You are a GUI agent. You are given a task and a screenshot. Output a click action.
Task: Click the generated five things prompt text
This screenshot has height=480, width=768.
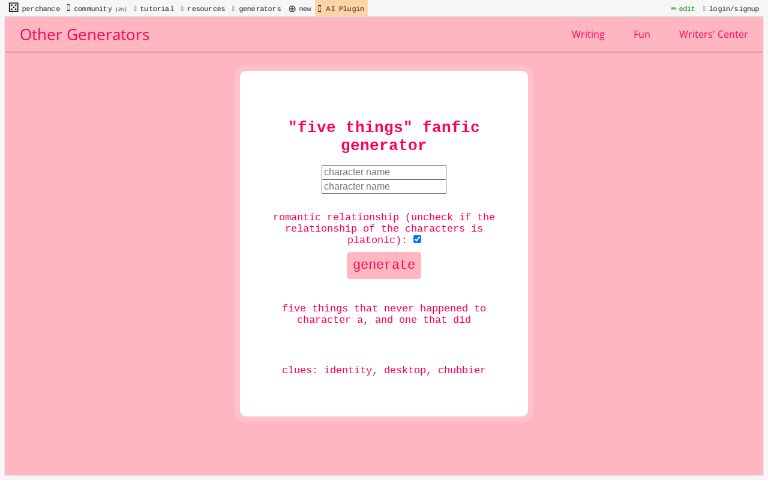(x=384, y=314)
